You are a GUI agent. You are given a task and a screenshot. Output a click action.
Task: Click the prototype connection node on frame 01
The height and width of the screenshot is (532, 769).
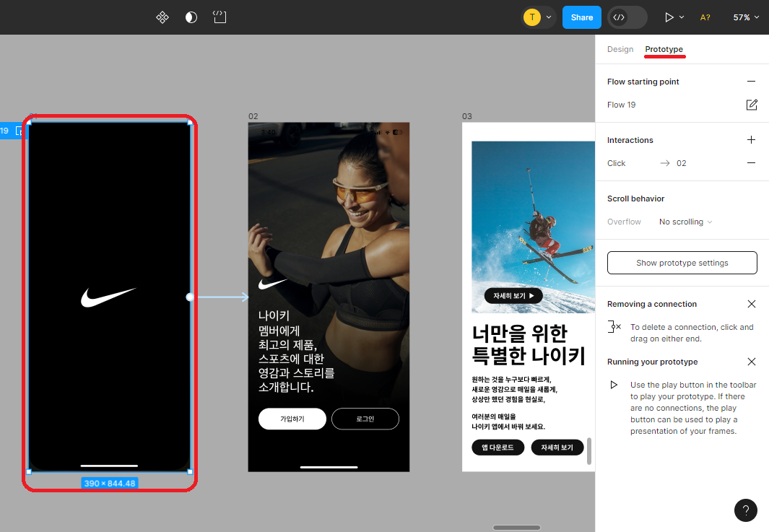coord(191,297)
